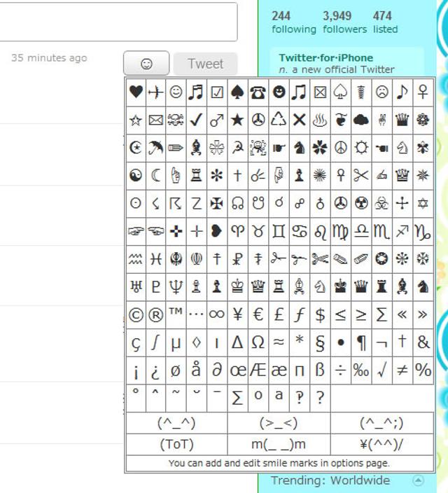Screen dimensions: 448x493
Task: Insert the radioactive symbol
Action: [x=361, y=203]
